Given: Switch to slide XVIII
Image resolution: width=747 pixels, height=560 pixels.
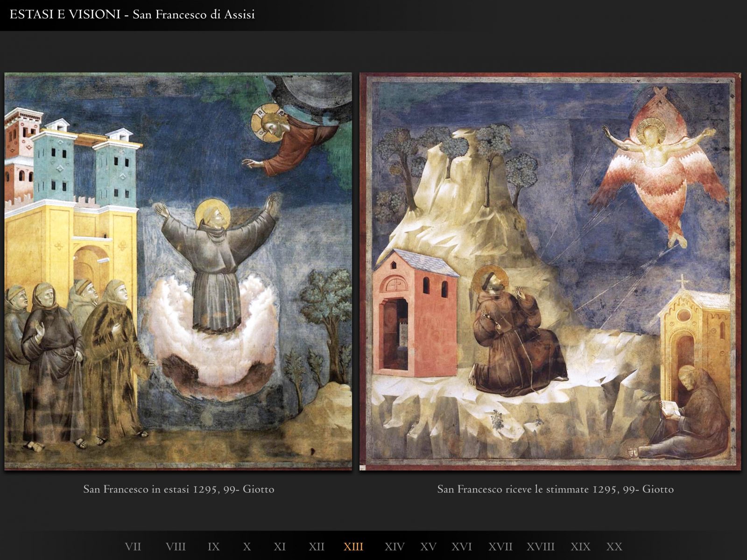Looking at the screenshot, I should click(541, 546).
